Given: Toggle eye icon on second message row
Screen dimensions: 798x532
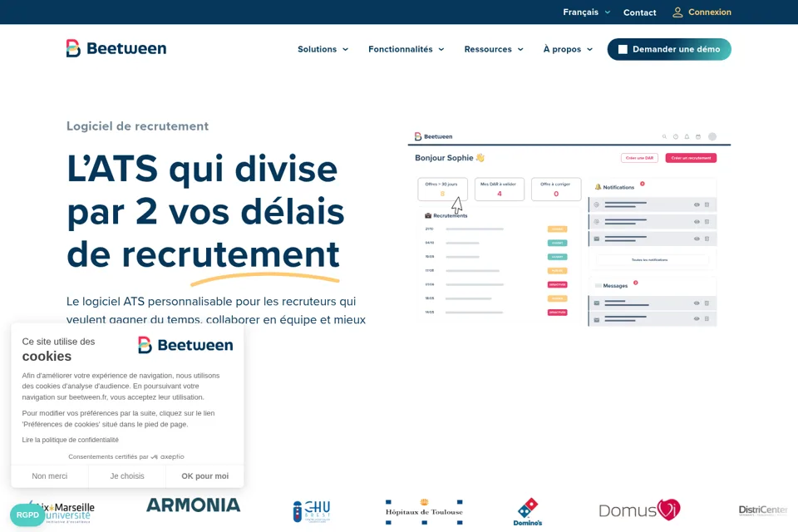Looking at the screenshot, I should pyautogui.click(x=697, y=318).
